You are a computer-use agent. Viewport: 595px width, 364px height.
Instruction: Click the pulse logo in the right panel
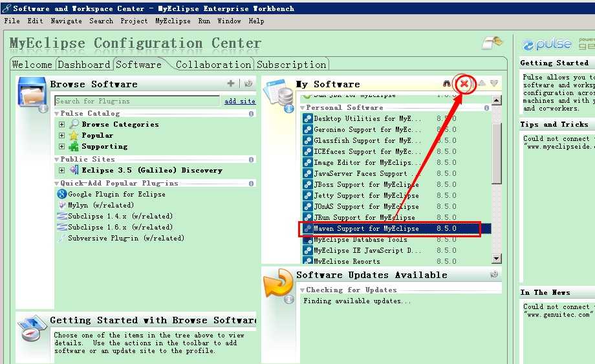click(x=546, y=45)
